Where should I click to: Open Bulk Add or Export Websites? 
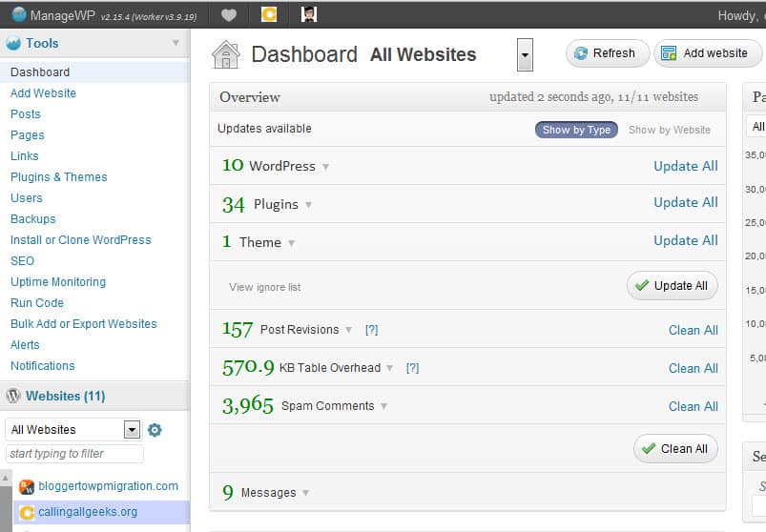84,324
